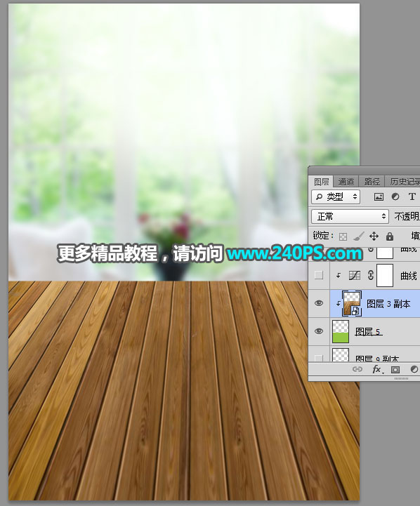Lock all padlock icon
This screenshot has height=506, width=420.
pos(390,237)
